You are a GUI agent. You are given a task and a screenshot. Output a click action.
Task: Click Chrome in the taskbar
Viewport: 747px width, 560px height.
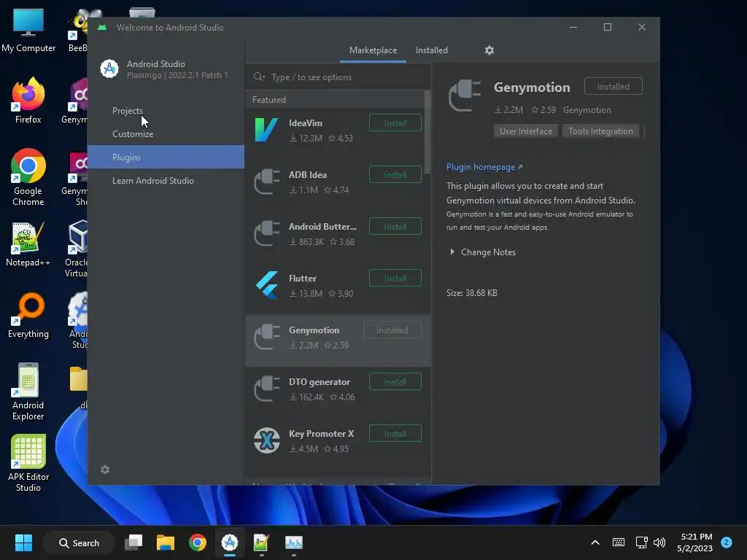[x=197, y=542]
